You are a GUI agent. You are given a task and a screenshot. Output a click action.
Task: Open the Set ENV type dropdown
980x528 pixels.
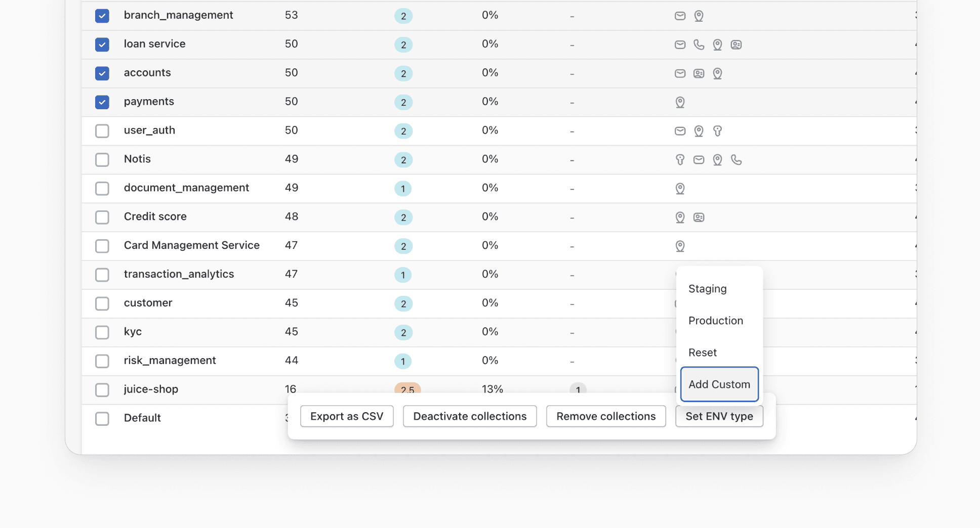click(x=719, y=416)
